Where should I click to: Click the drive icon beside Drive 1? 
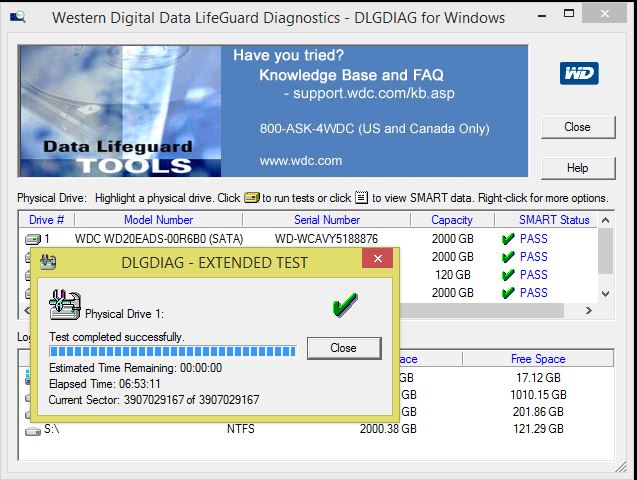32,239
